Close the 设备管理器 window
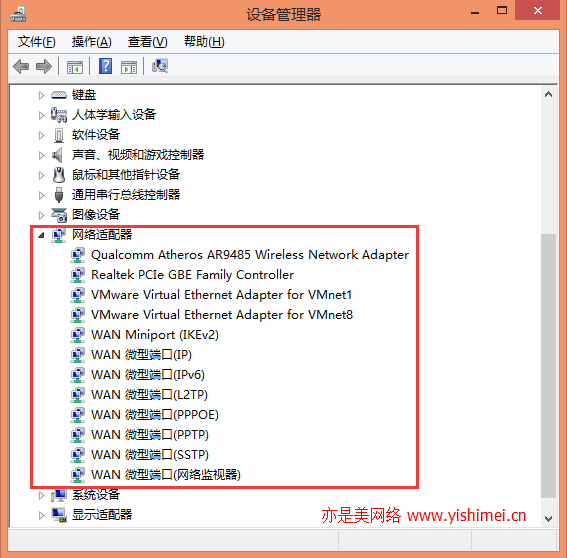Viewport: 567px width, 558px height. (x=538, y=11)
